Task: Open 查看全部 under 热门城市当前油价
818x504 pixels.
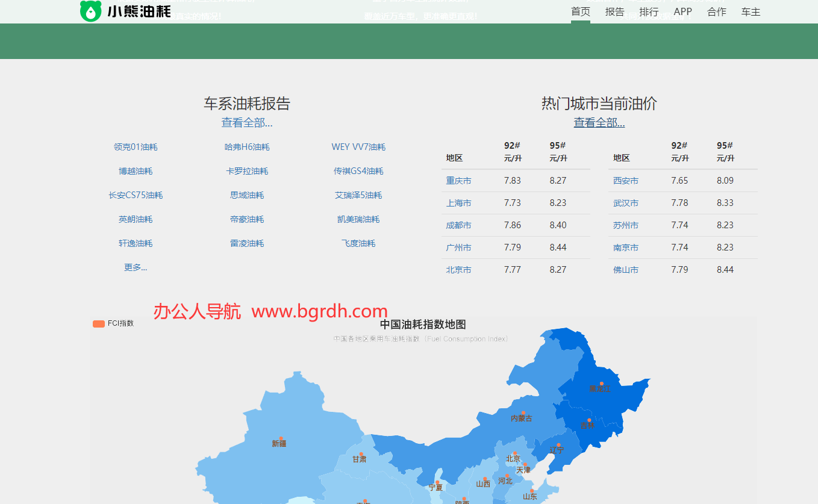Action: (x=599, y=122)
